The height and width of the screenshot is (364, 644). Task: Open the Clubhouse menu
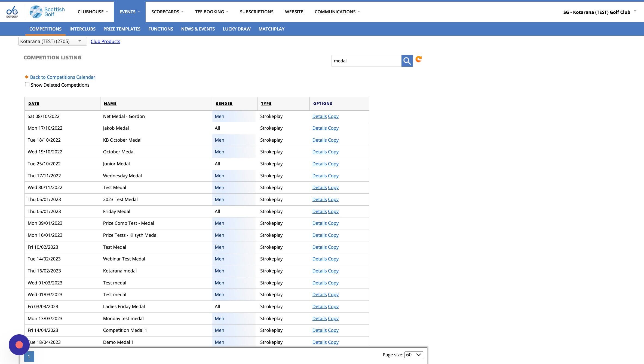click(93, 12)
